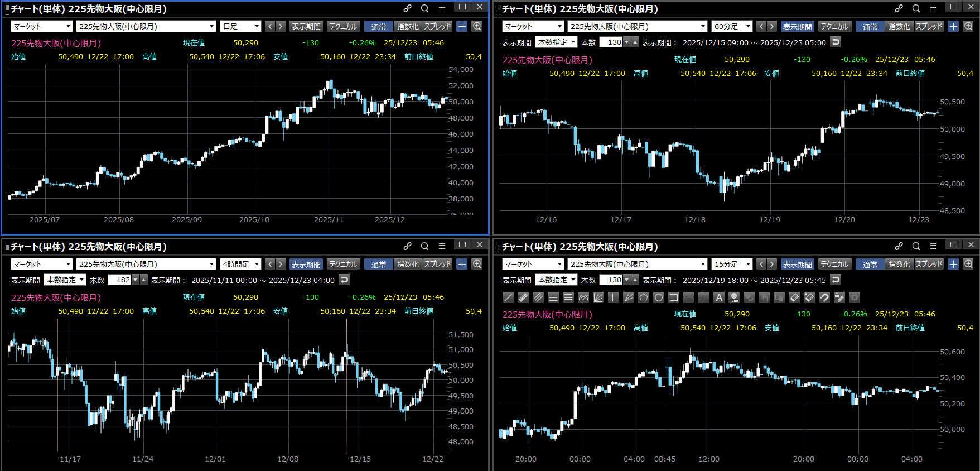Enable スプレッド mode in the 4-hour chart
The image size is (980, 471).
[x=437, y=264]
